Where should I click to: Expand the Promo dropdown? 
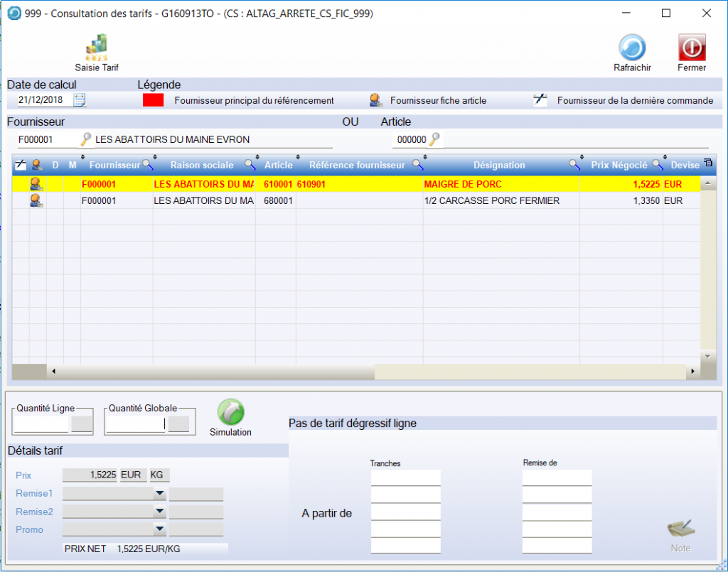click(x=160, y=529)
